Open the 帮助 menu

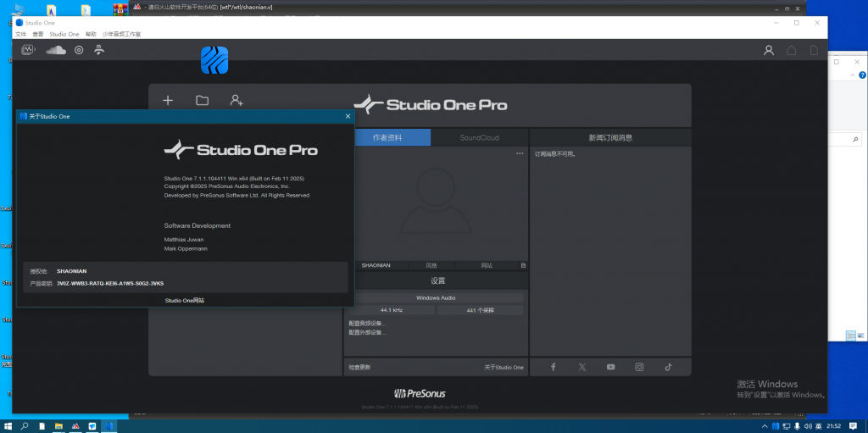[91, 35]
